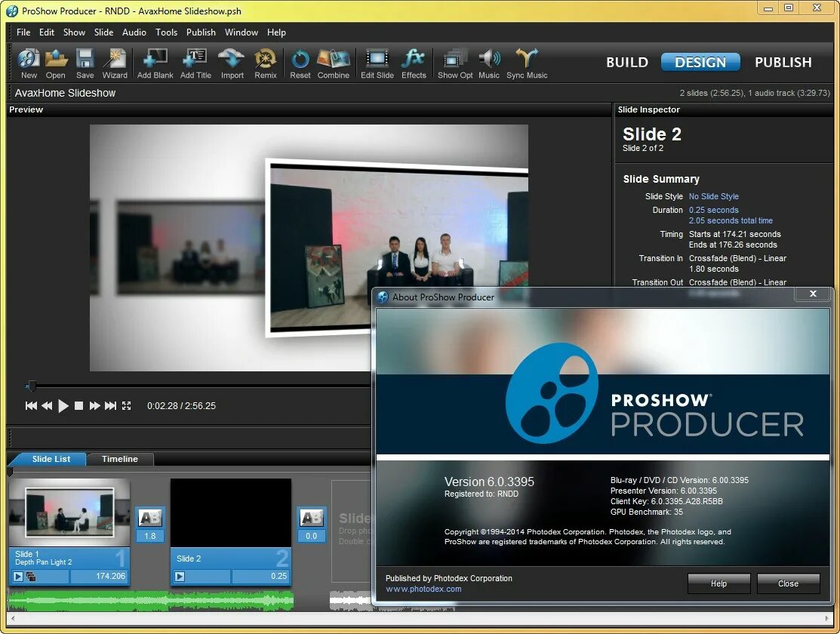Open the Effects (fx) tool
840x634 pixels.
click(414, 63)
